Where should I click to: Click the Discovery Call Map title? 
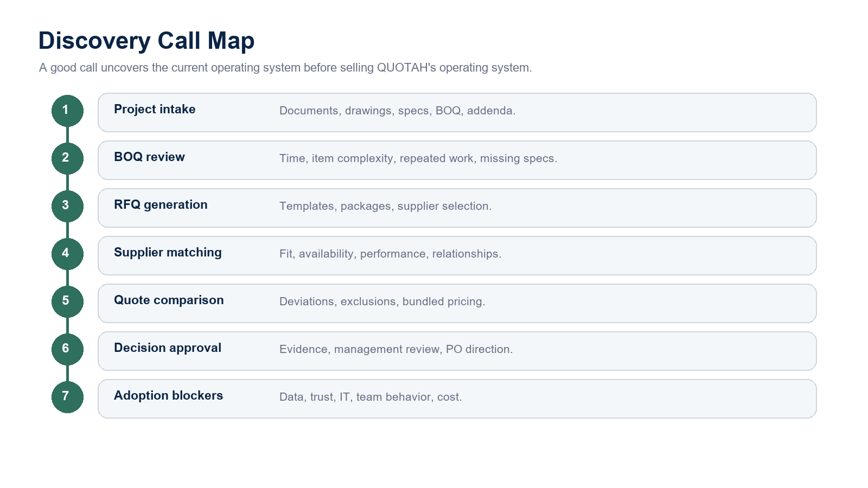click(146, 41)
